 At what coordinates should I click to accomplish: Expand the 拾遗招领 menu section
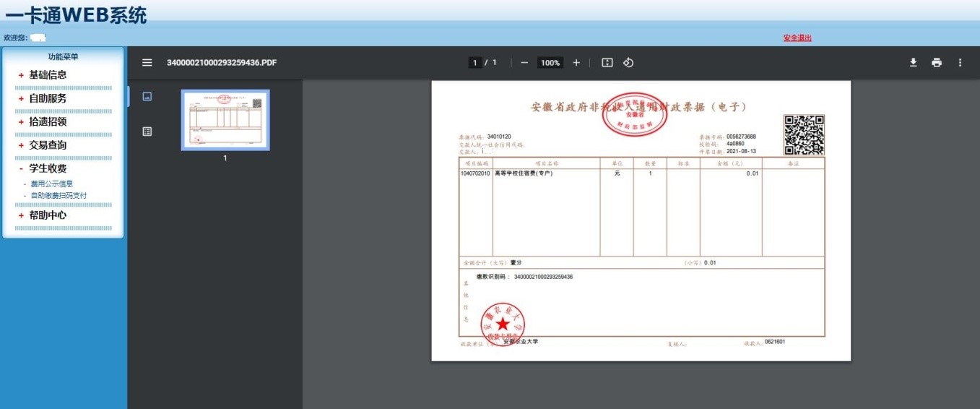tap(48, 122)
